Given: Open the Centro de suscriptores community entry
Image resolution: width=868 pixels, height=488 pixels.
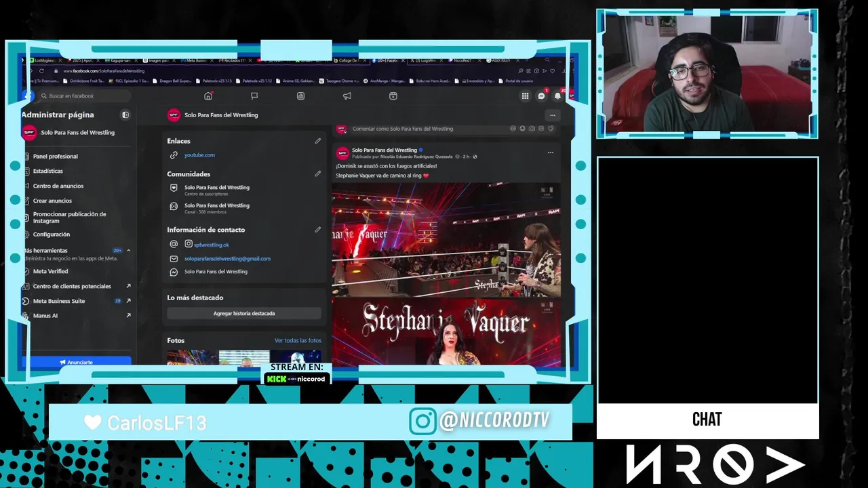Looking at the screenshot, I should click(217, 190).
